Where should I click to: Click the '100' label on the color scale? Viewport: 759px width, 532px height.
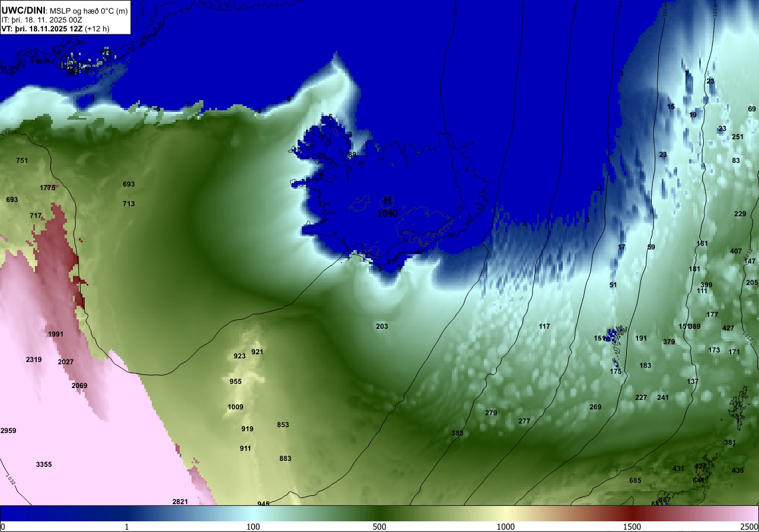(253, 527)
